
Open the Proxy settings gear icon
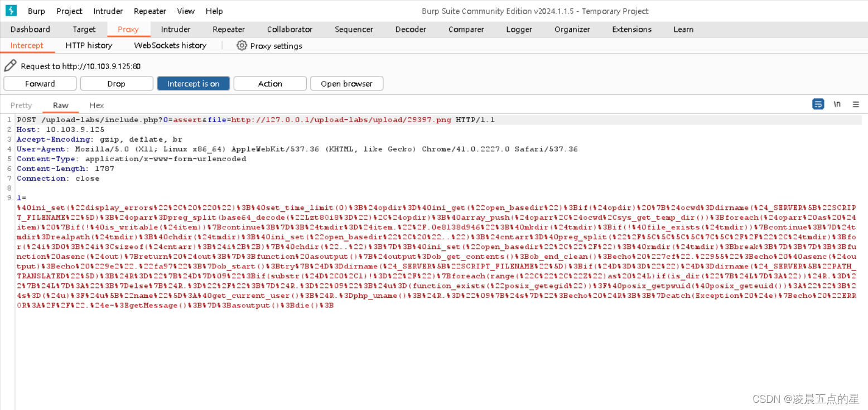pyautogui.click(x=242, y=46)
